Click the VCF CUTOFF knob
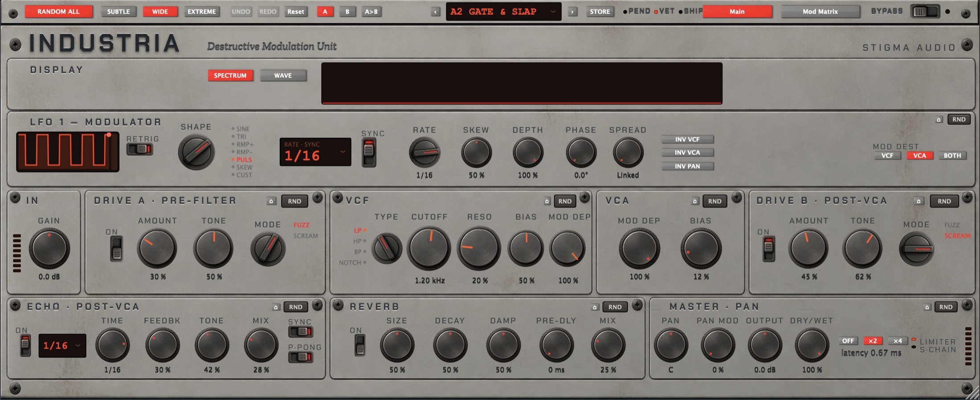980x400 pixels. (429, 248)
